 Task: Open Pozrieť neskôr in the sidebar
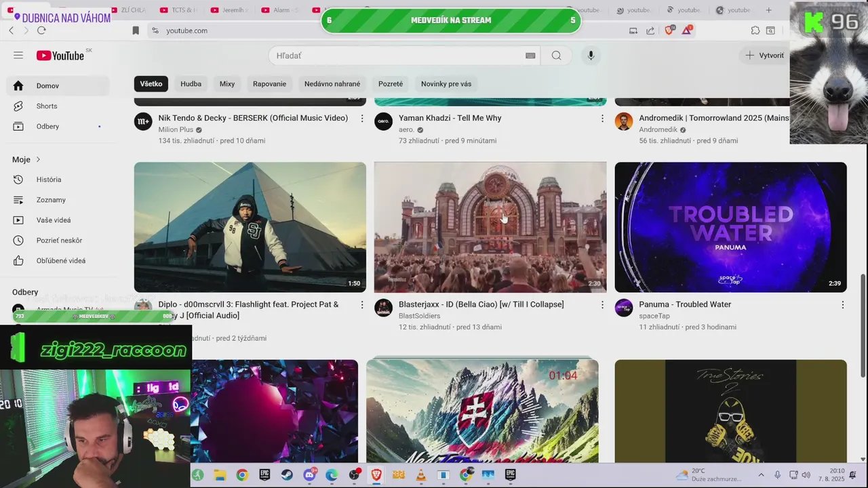click(58, 241)
